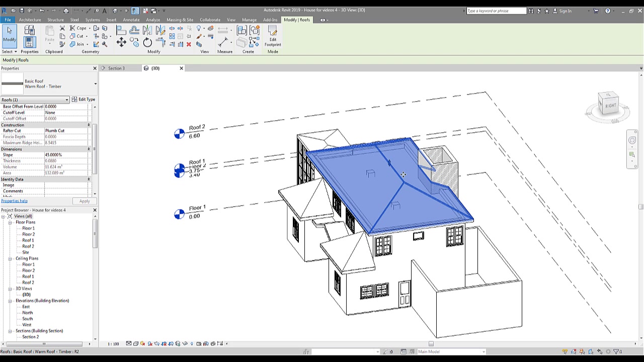Switch to the Section 3 tab
The image size is (644, 362).
116,68
